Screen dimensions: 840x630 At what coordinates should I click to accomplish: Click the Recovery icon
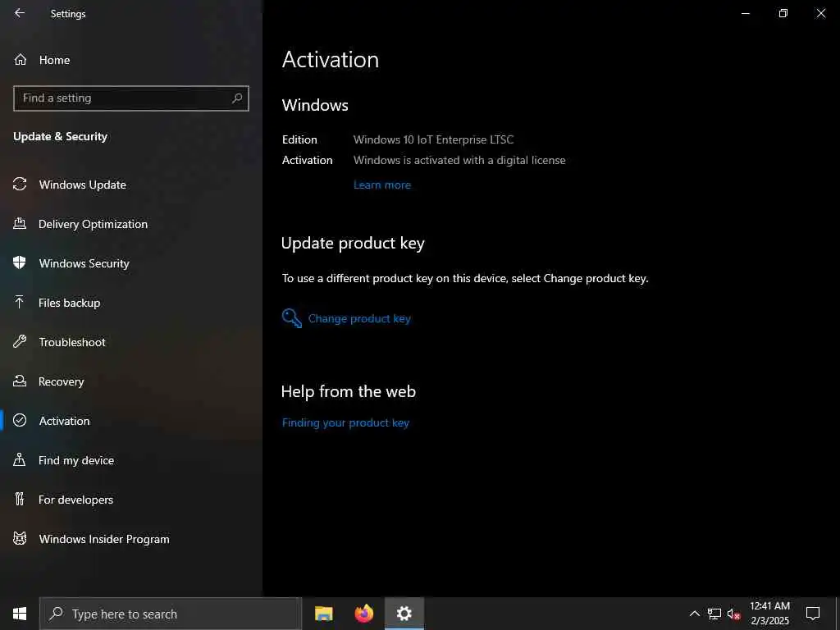(x=20, y=381)
